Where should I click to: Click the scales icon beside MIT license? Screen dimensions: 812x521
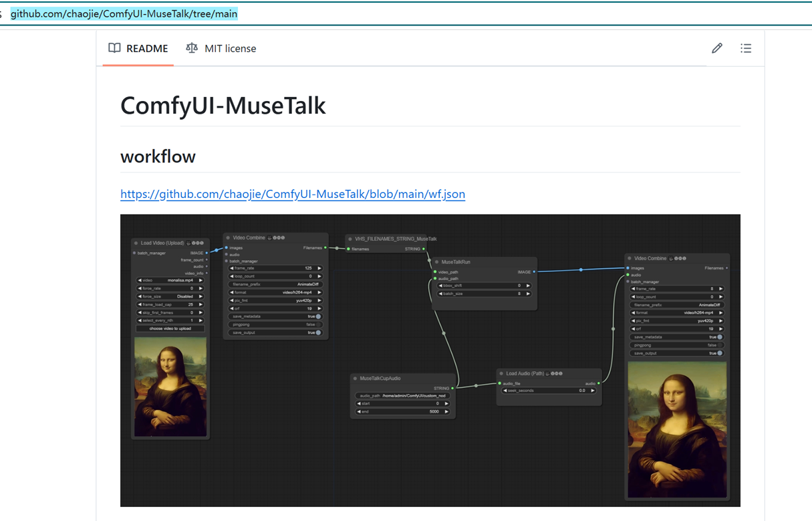tap(191, 48)
